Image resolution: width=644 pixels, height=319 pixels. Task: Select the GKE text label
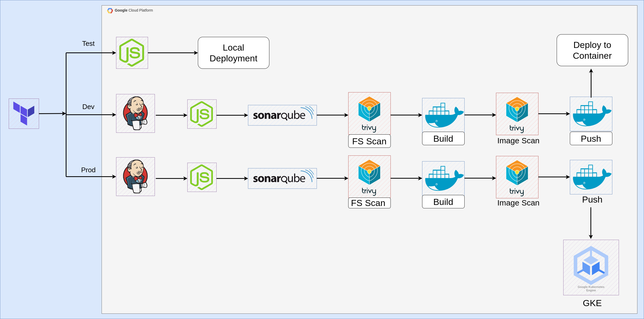592,303
